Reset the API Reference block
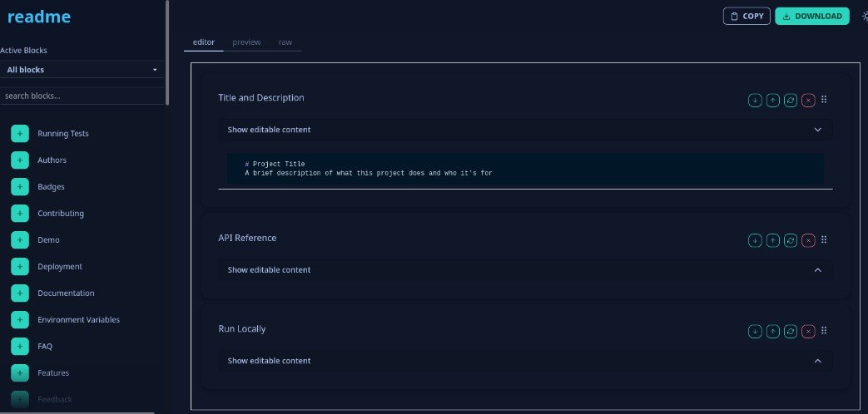Image resolution: width=868 pixels, height=414 pixels. [x=791, y=240]
